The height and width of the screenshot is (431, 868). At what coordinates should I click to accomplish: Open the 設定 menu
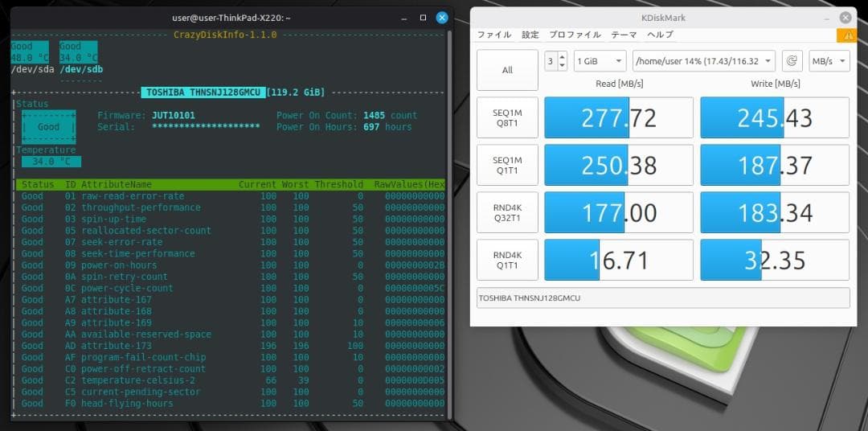point(530,35)
